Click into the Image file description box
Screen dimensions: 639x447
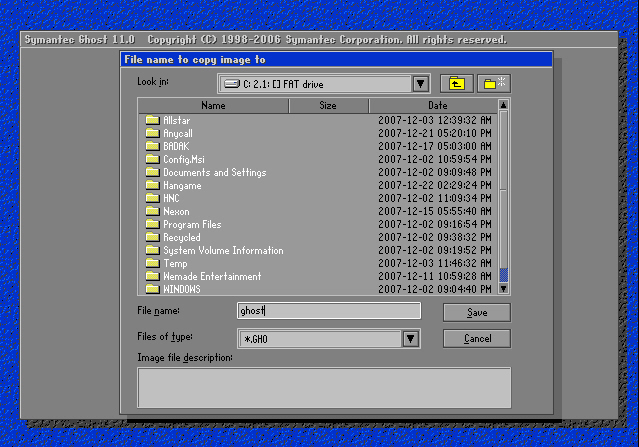(324, 388)
